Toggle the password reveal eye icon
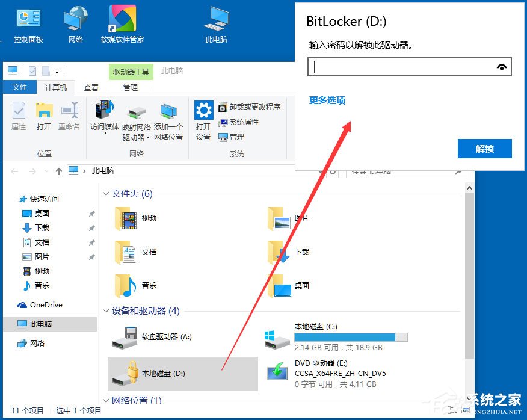527x420 pixels. coord(502,67)
